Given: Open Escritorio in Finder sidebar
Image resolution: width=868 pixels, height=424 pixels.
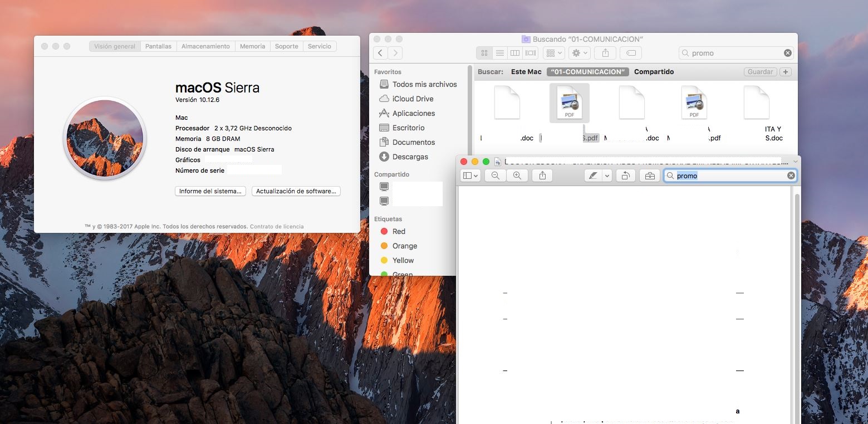Looking at the screenshot, I should tap(401, 128).
